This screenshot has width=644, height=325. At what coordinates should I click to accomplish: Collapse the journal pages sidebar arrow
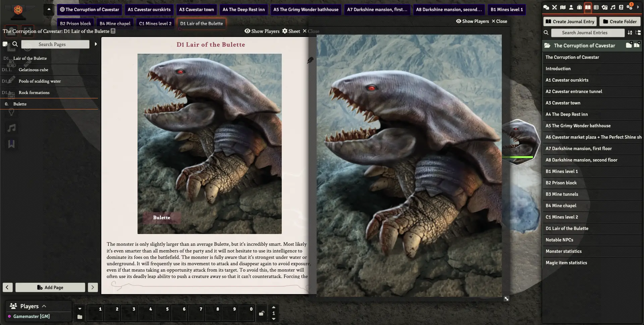[96, 44]
